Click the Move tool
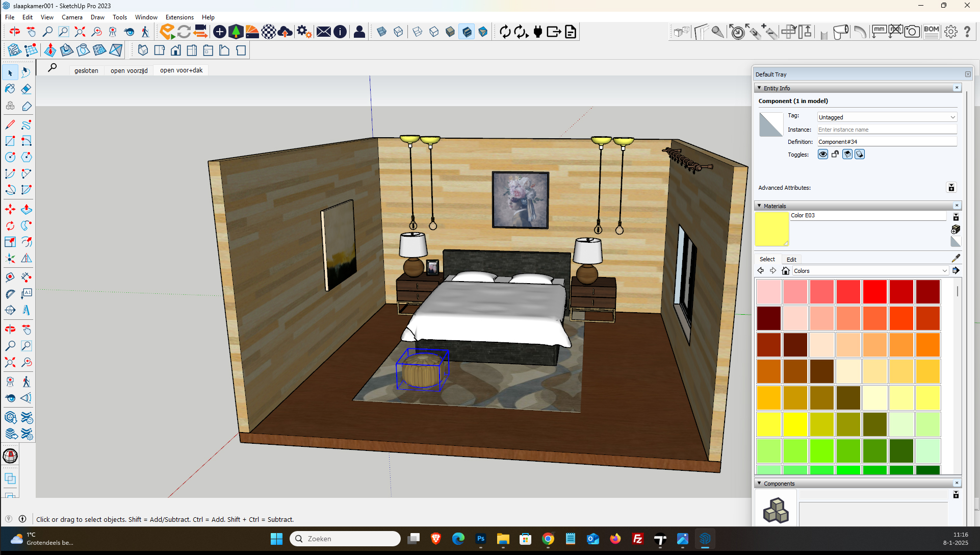 coord(10,209)
